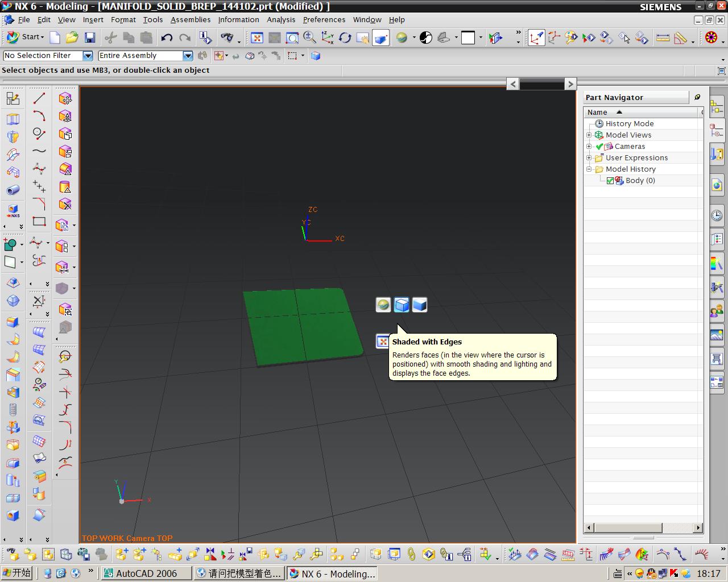Click the Shaded cube icon in the popup

[420, 305]
